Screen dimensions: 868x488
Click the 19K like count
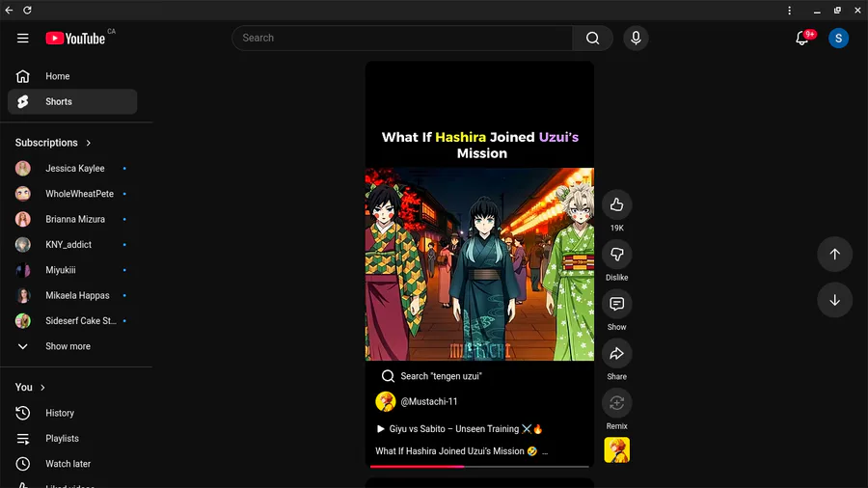pyautogui.click(x=616, y=228)
